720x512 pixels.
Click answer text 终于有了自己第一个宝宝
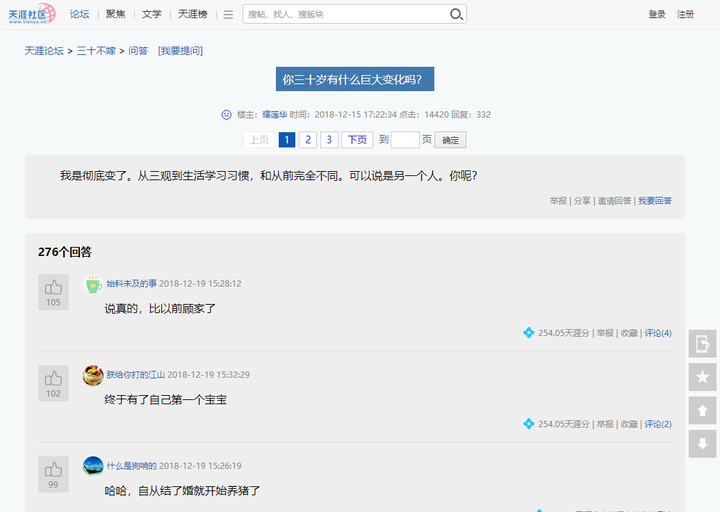(x=166, y=399)
